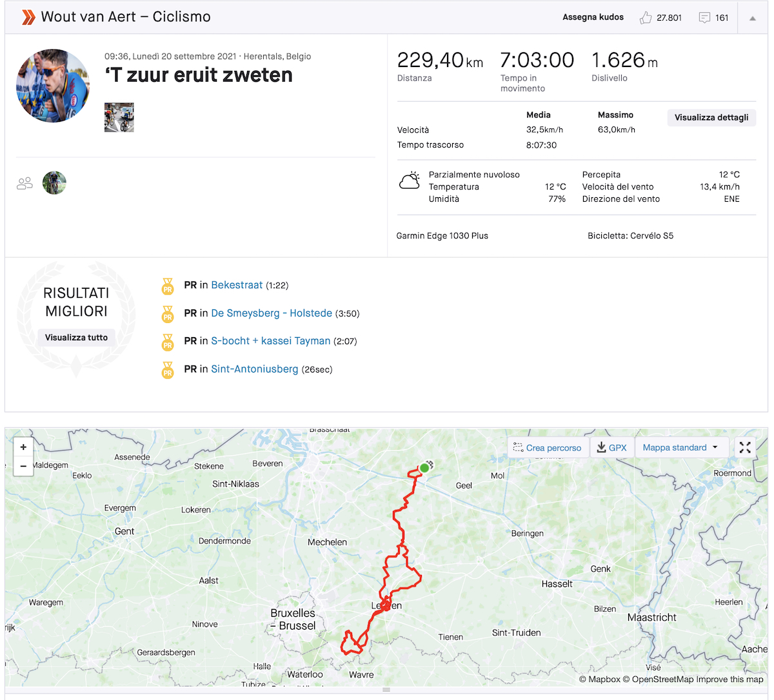Image resolution: width=774 pixels, height=700 pixels.
Task: Click the group activity people icon
Action: tap(25, 183)
